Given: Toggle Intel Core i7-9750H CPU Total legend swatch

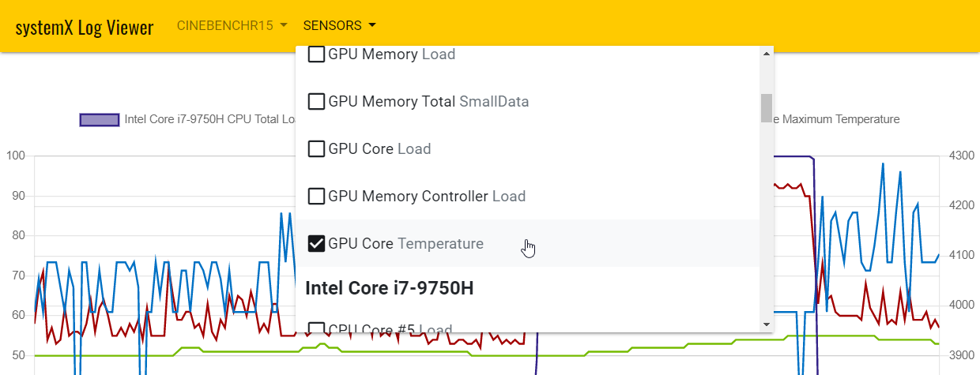Looking at the screenshot, I should (x=100, y=119).
